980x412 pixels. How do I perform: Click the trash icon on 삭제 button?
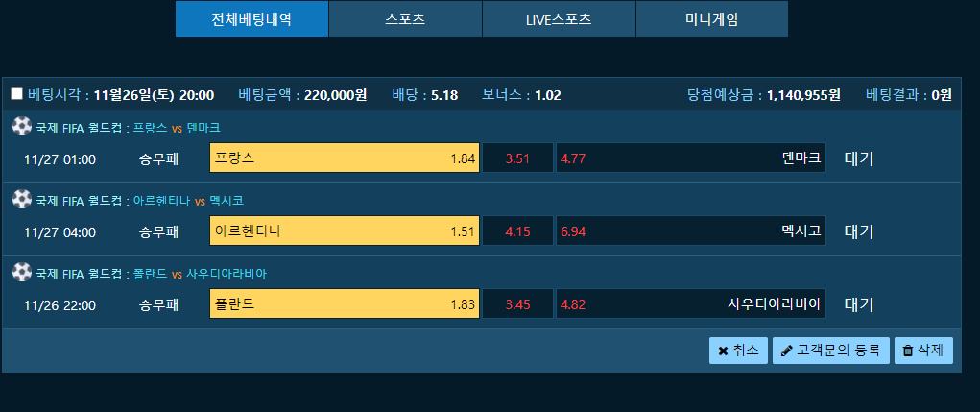click(908, 351)
